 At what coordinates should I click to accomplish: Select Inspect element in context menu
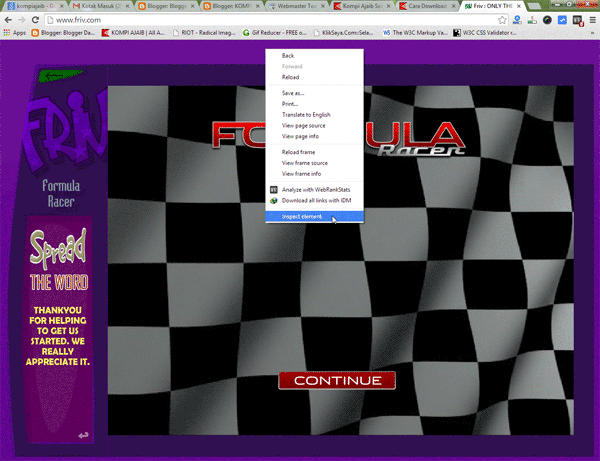[x=315, y=217]
